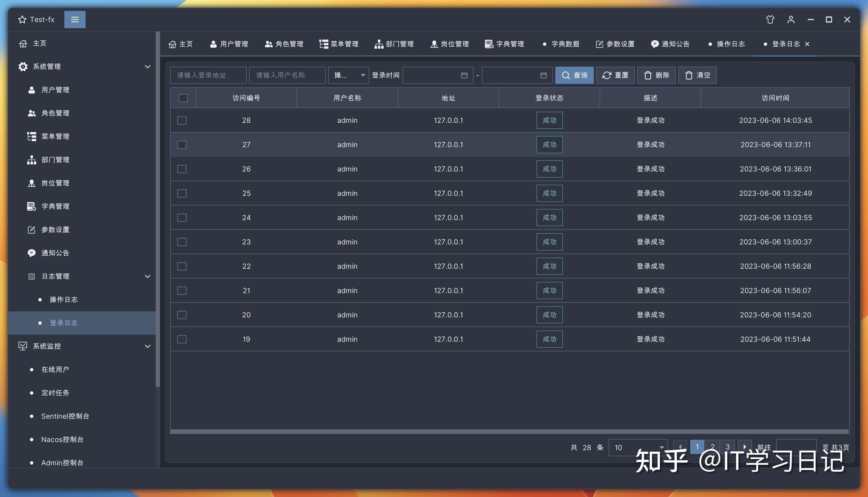Click the 清空 clear button

pos(697,75)
